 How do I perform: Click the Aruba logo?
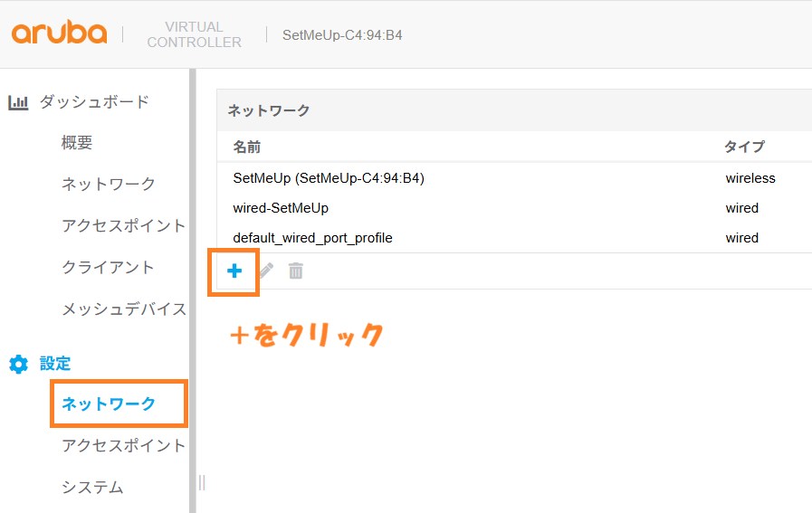click(59, 34)
